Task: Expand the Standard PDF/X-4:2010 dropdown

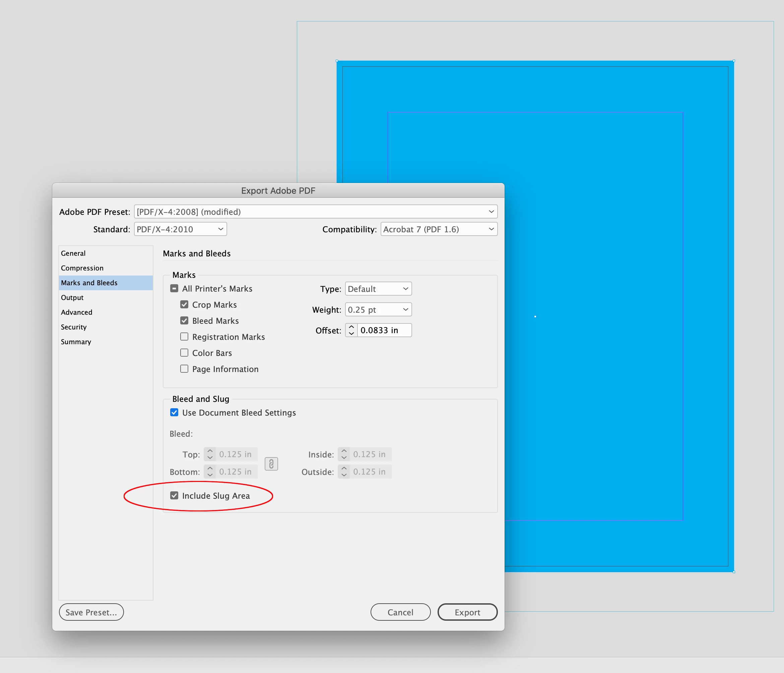Action: [x=180, y=229]
